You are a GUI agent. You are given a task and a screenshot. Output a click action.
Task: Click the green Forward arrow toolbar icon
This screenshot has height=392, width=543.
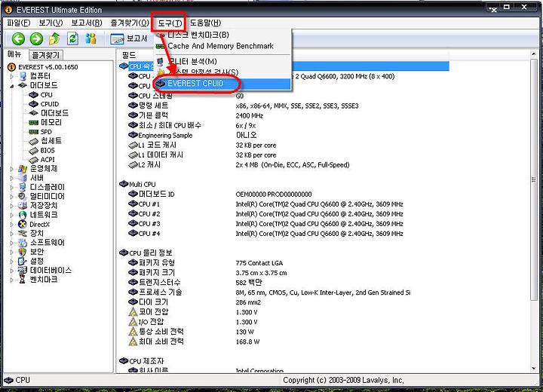pyautogui.click(x=36, y=38)
